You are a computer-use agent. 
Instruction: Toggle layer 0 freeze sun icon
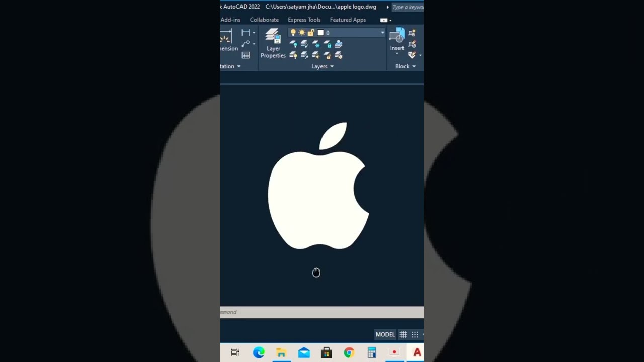302,33
